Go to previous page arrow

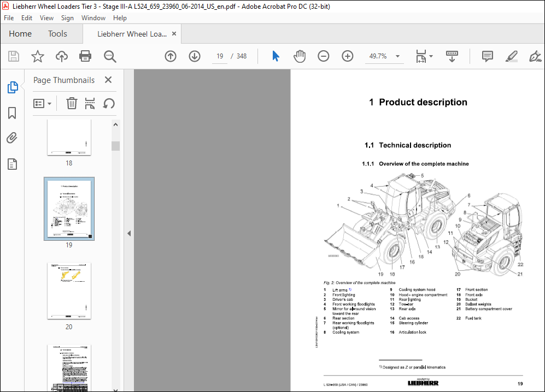(171, 56)
